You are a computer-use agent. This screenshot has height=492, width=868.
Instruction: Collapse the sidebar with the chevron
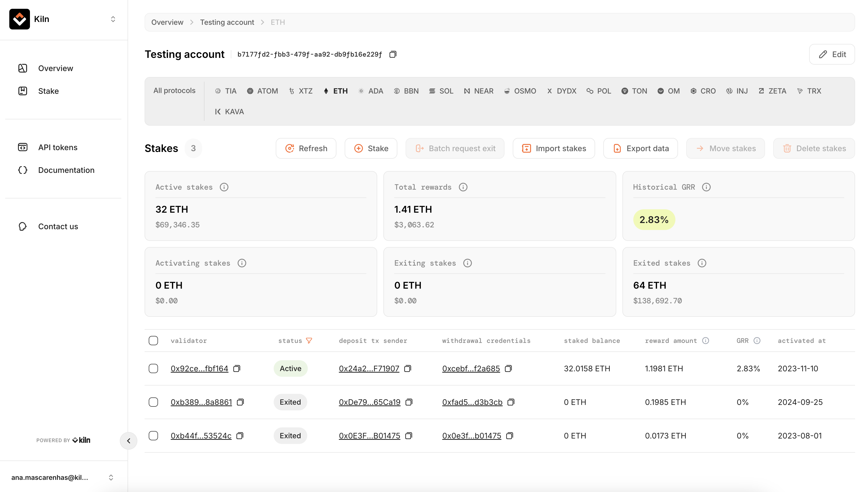129,441
